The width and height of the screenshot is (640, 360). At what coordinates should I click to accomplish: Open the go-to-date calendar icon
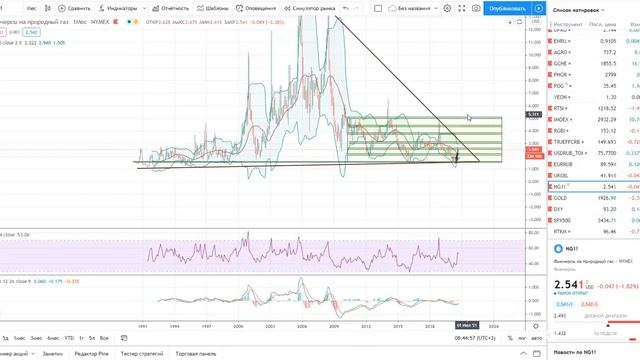124,338
